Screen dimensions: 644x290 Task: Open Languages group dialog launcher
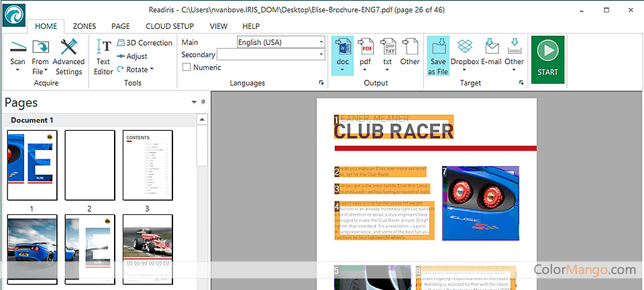321,83
